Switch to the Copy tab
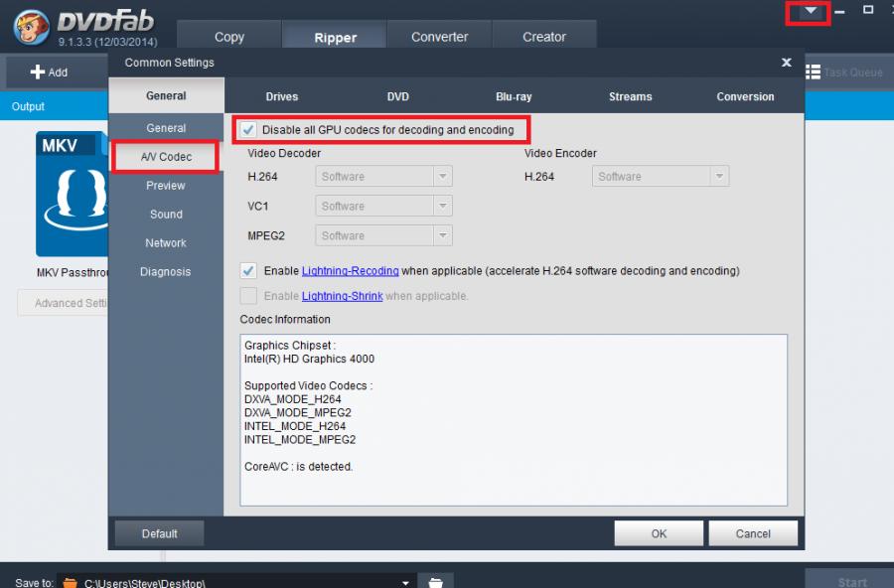 pyautogui.click(x=229, y=35)
